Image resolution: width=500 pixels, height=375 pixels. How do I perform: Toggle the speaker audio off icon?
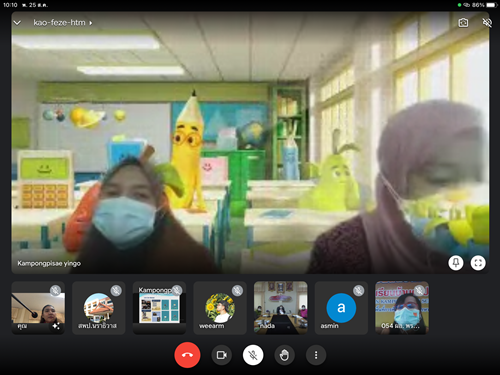(x=487, y=23)
